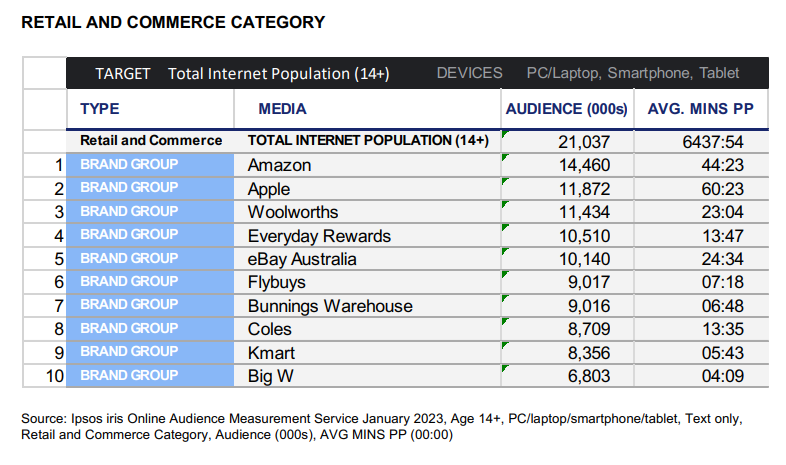786x465 pixels.
Task: Click the Everyday Rewards entry
Action: 318,236
